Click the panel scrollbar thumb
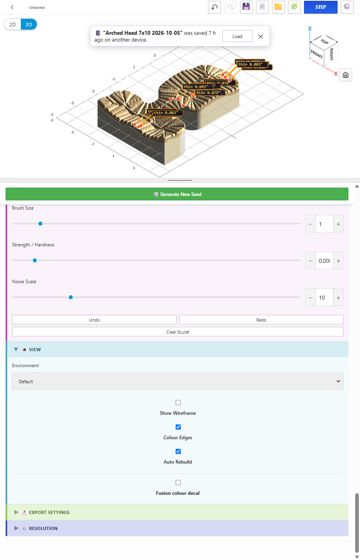Image resolution: width=360 pixels, height=560 pixels. [356, 522]
